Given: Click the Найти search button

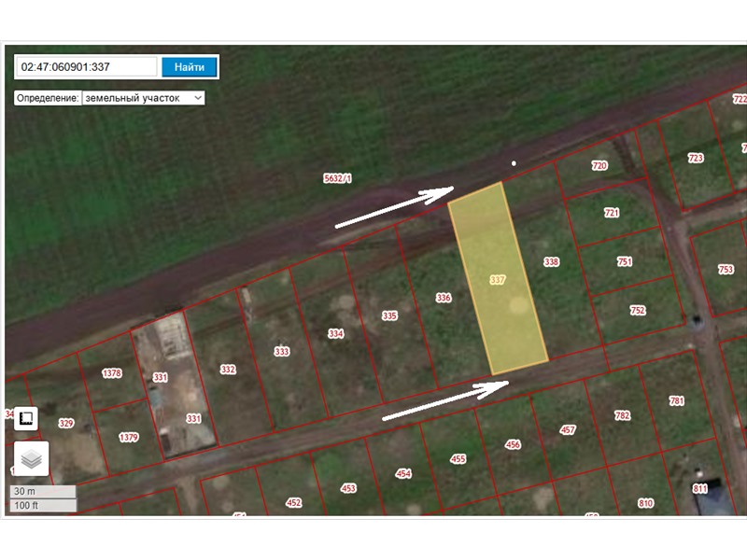Looking at the screenshot, I should (x=190, y=67).
